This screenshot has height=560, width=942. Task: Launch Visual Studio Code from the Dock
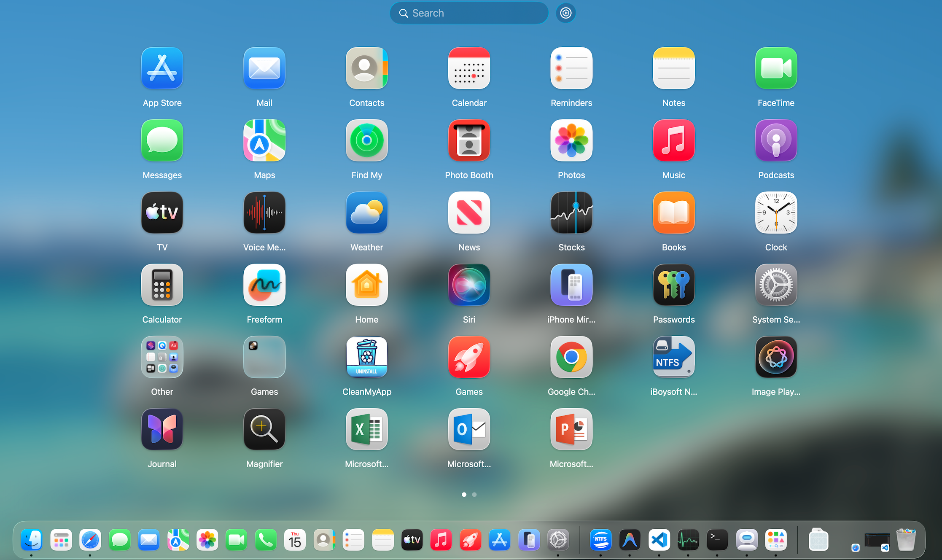[x=659, y=540]
